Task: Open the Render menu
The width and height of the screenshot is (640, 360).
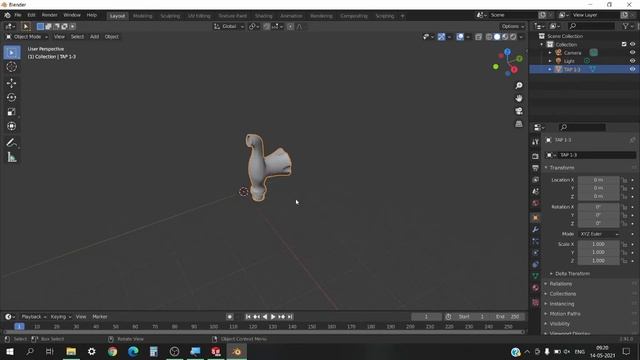Action: point(49,15)
